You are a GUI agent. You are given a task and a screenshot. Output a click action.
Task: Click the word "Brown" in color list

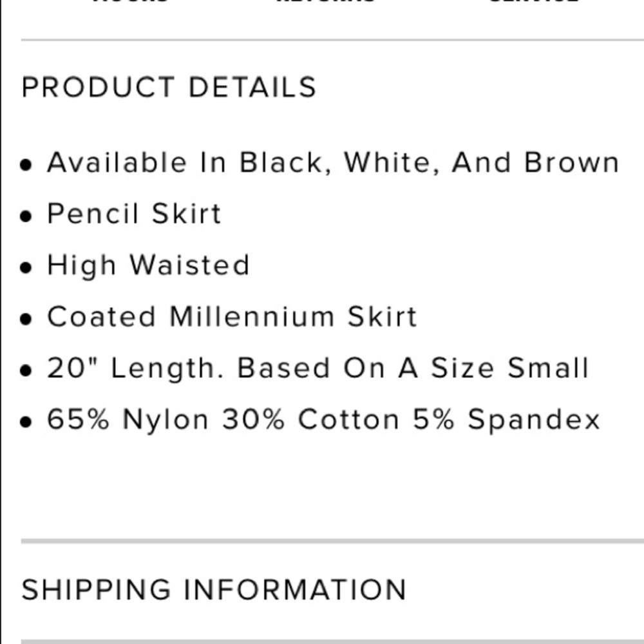pyautogui.click(x=572, y=163)
